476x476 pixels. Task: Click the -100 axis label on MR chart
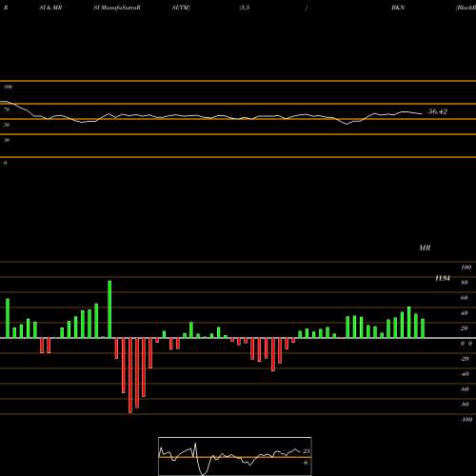(x=466, y=420)
